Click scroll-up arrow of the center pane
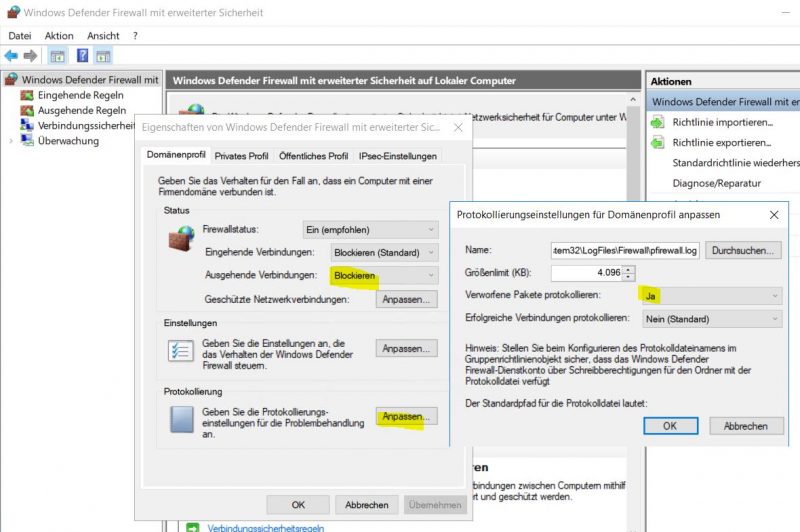 click(633, 99)
